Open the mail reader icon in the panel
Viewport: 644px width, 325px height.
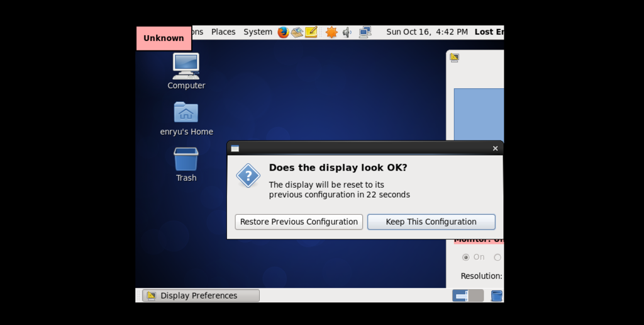coord(297,32)
